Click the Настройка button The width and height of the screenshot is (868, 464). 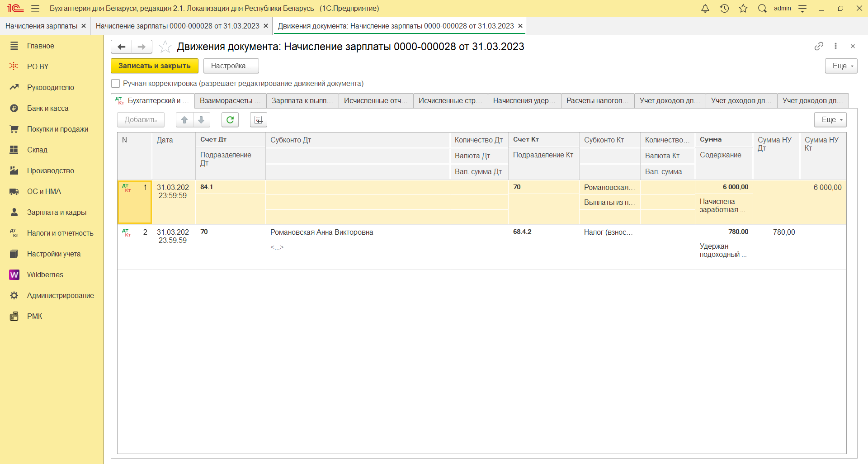[231, 66]
